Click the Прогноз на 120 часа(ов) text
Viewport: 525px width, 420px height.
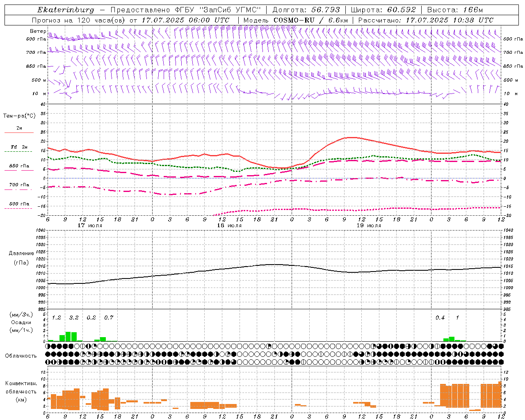point(79,20)
